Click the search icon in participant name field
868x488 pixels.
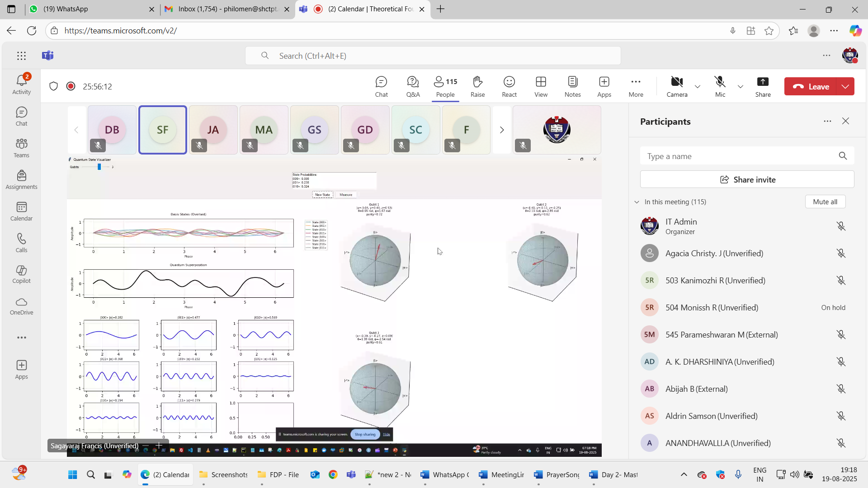coord(843,156)
